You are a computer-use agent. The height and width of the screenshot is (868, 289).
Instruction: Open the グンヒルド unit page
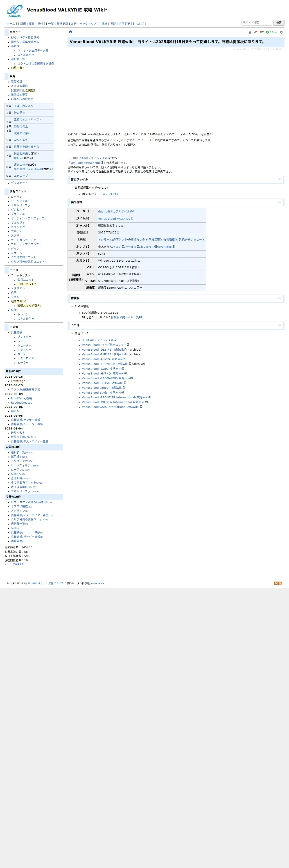(18, 210)
